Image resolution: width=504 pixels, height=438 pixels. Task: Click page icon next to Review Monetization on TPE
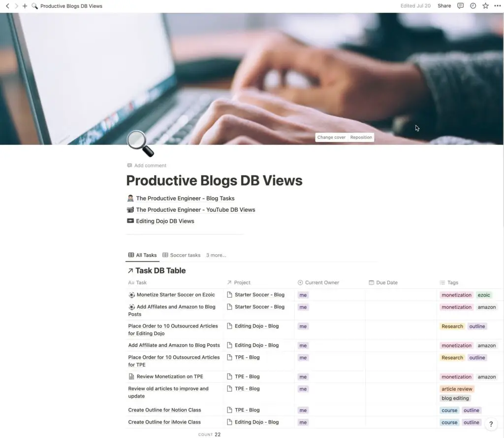131,376
